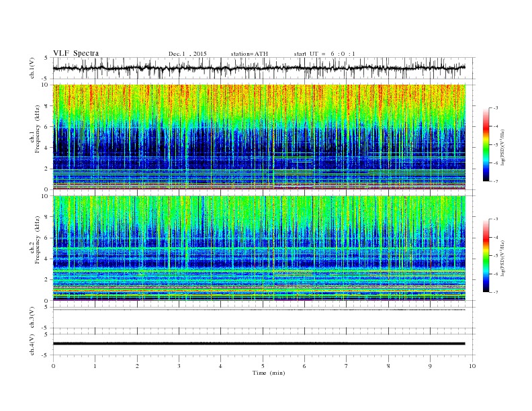Click the "4" tick on the time axis
Viewport: 532px width, 411px height.
point(220,366)
